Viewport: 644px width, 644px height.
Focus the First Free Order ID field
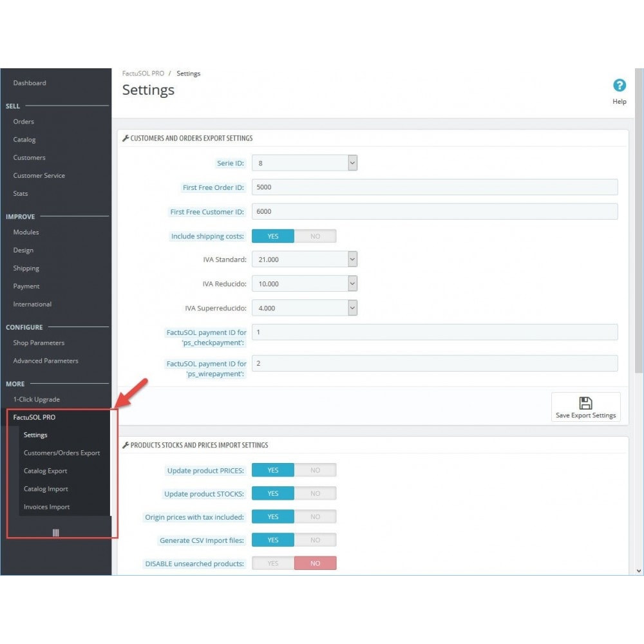[435, 187]
